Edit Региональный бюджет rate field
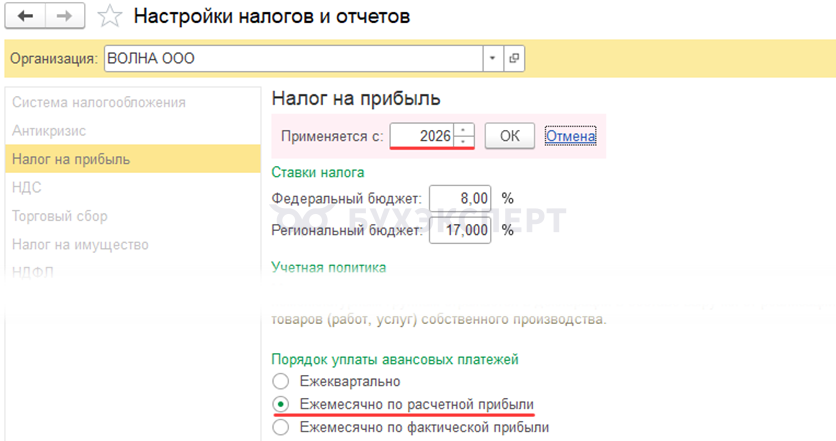The height and width of the screenshot is (441, 836). [460, 230]
